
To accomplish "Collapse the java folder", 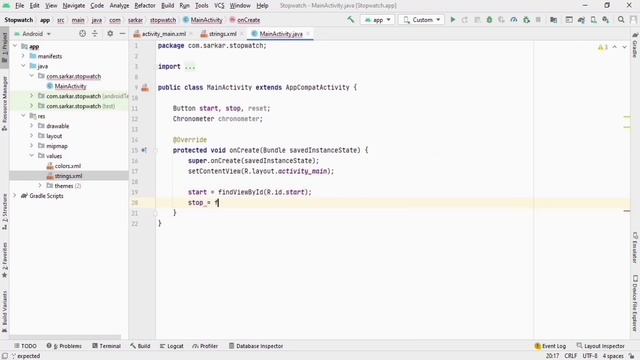I will pos(23,66).
